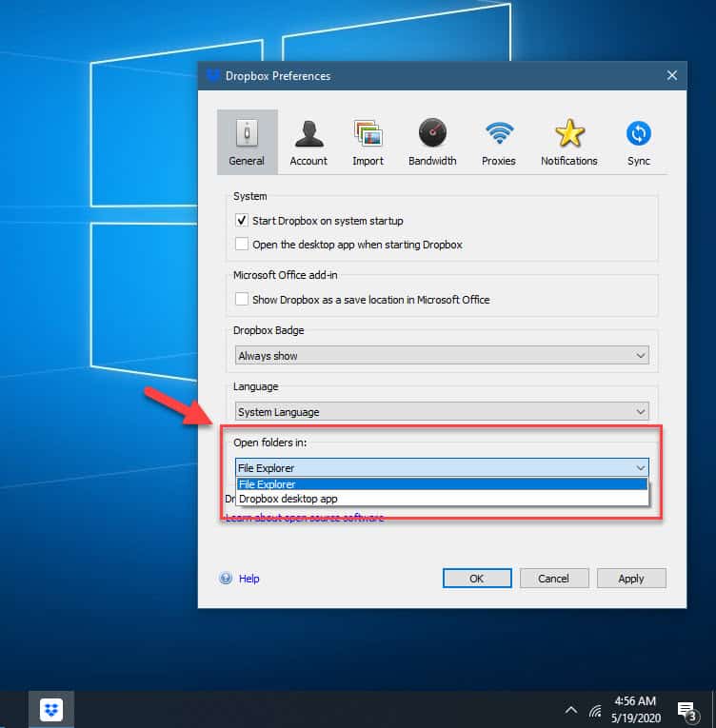Open the network status tray icon

pos(595,711)
